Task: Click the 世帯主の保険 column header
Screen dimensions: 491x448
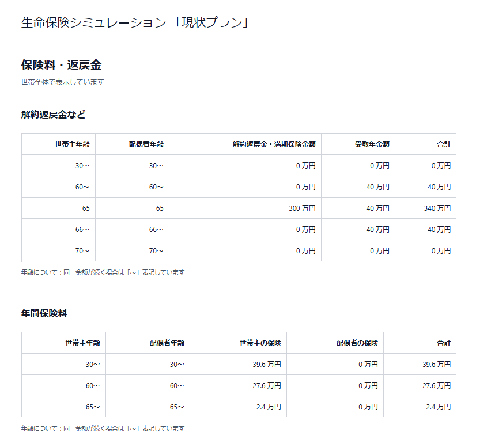Action: coord(260,343)
